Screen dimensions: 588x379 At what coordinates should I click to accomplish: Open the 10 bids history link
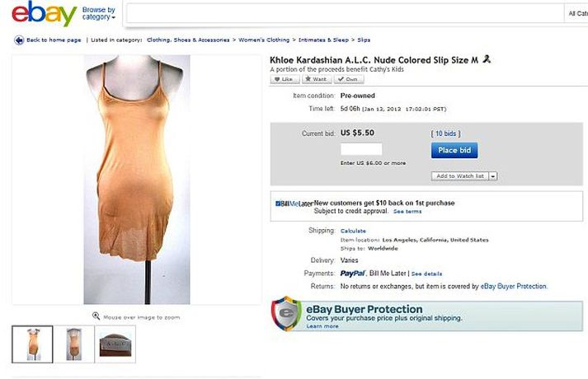[x=445, y=133]
